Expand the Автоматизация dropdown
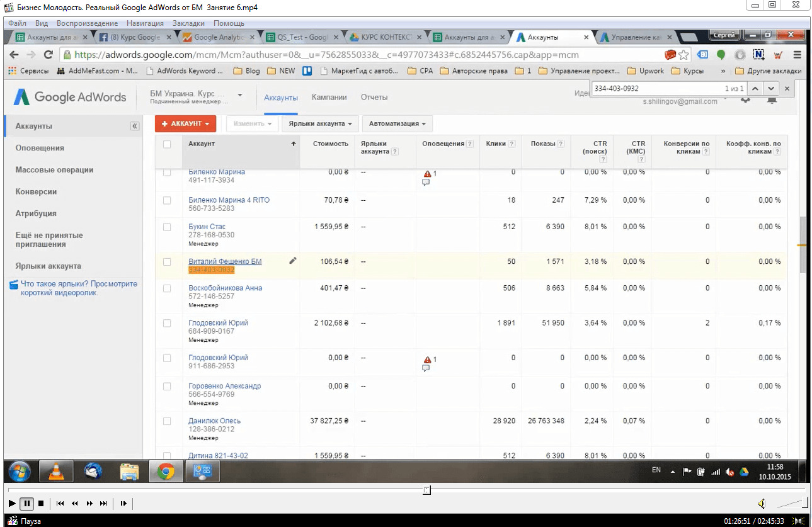Screen dimensions: 812x527 [x=397, y=123]
